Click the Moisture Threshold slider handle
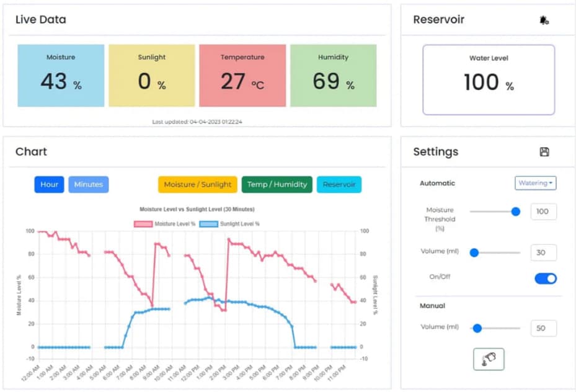The width and height of the screenshot is (576, 392). [515, 212]
